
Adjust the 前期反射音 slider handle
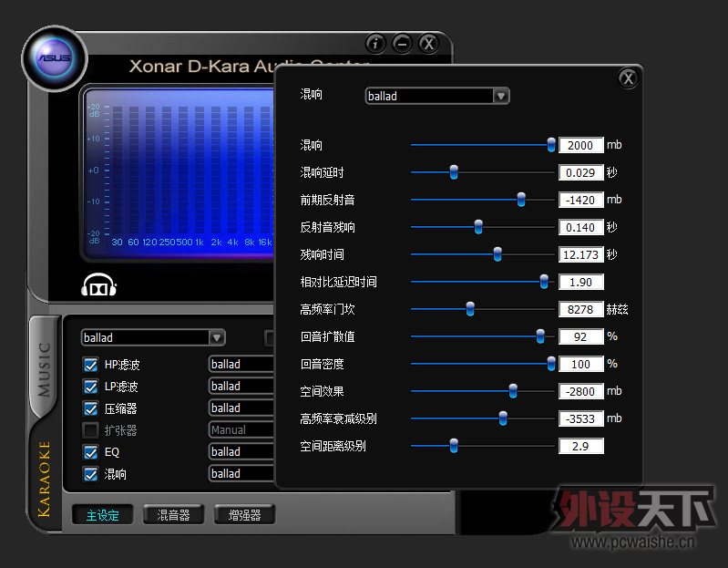point(521,200)
